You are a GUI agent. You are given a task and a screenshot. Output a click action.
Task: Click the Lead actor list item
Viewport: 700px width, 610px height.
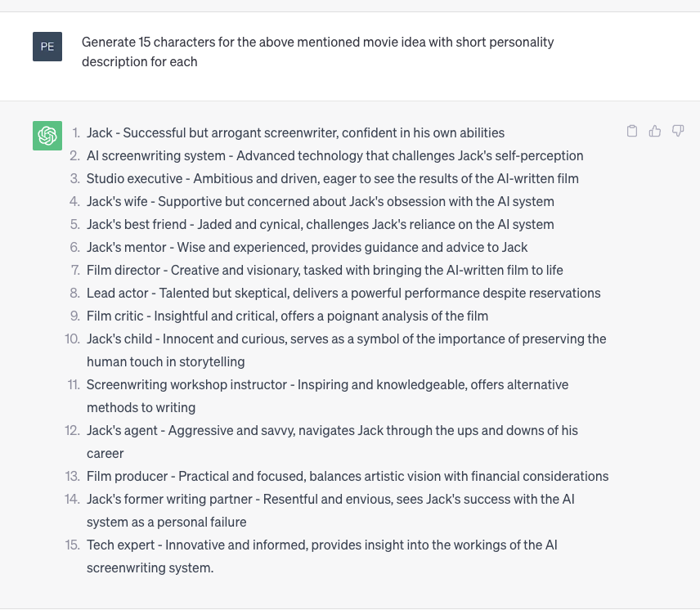pyautogui.click(x=343, y=293)
